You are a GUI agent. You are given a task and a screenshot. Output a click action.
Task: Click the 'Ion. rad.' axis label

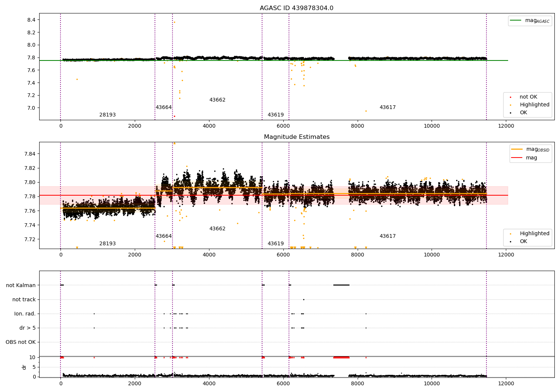(25, 314)
